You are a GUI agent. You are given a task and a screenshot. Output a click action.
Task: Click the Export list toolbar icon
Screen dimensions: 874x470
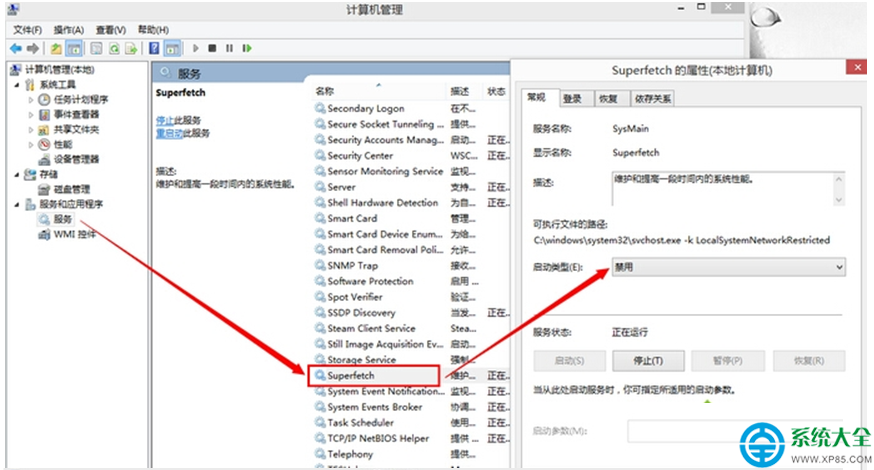(x=131, y=49)
